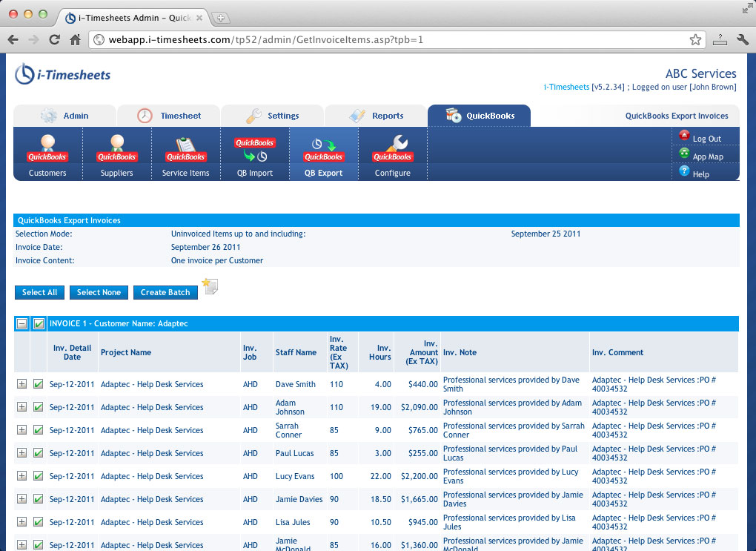
Task: Uncheck the Paul Lucas row checkbox
Action: (38, 453)
